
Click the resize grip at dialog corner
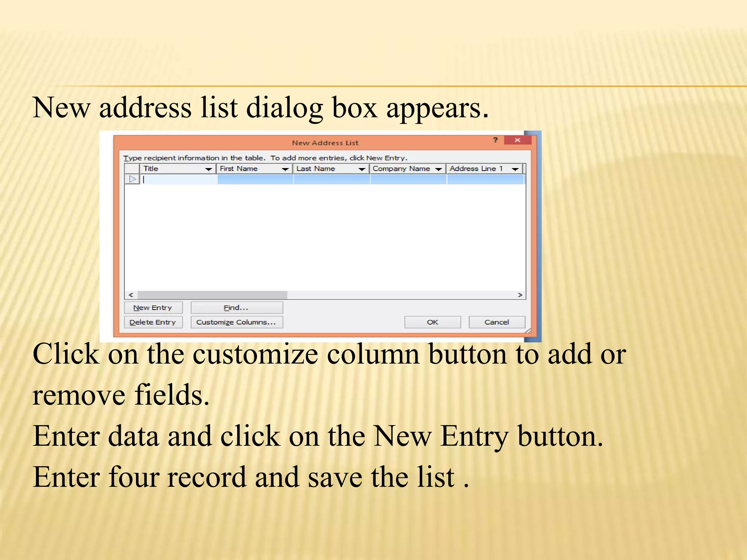point(528,331)
